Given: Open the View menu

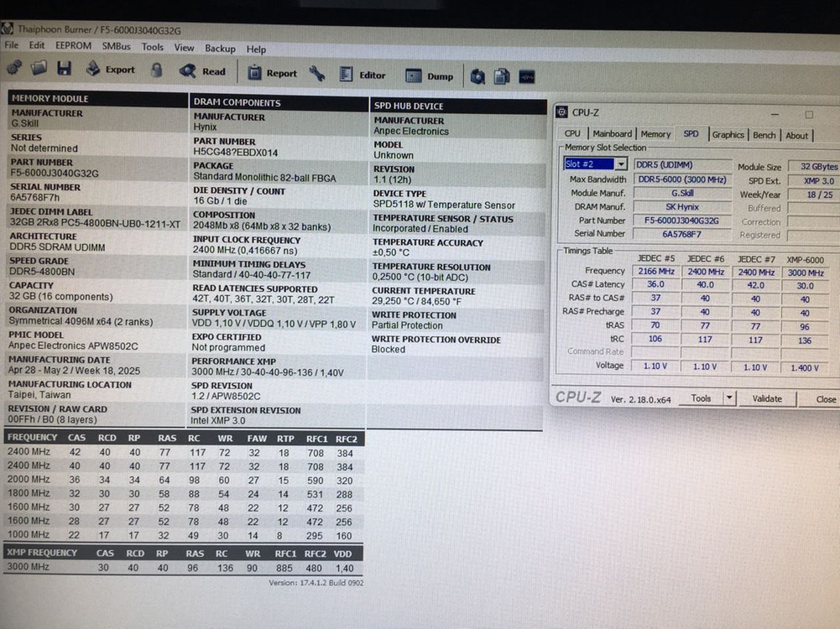Looking at the screenshot, I should (184, 48).
